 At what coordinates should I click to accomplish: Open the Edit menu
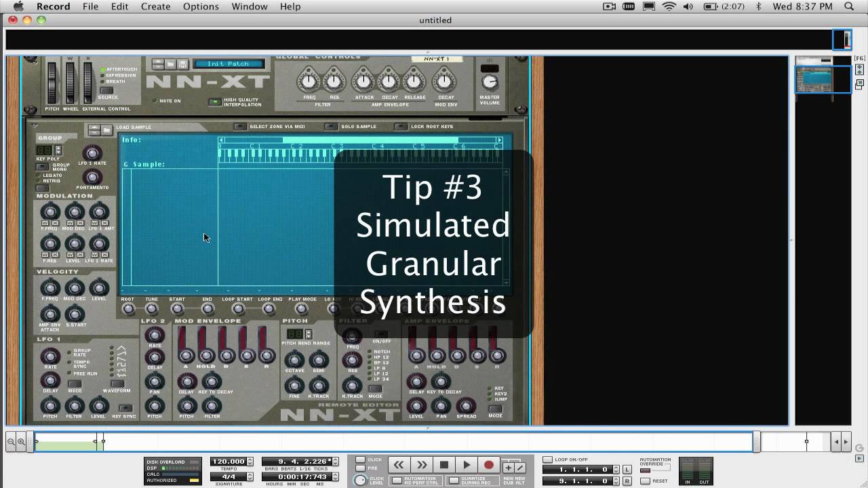click(x=119, y=6)
